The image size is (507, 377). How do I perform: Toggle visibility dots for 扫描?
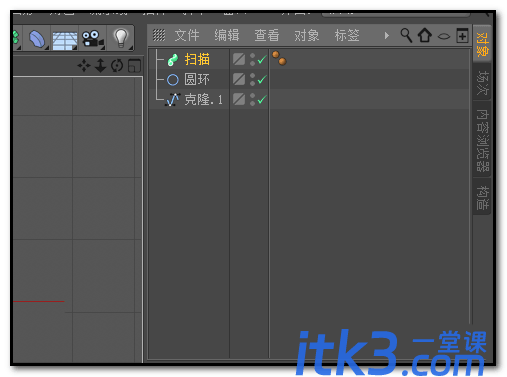pyautogui.click(x=253, y=60)
